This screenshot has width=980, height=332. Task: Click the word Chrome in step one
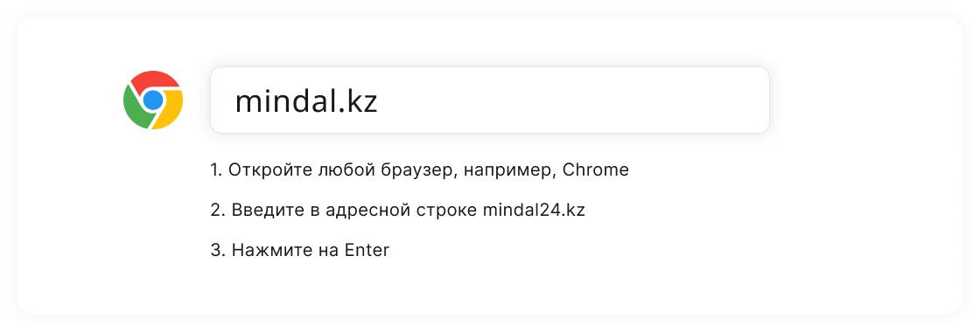click(596, 169)
